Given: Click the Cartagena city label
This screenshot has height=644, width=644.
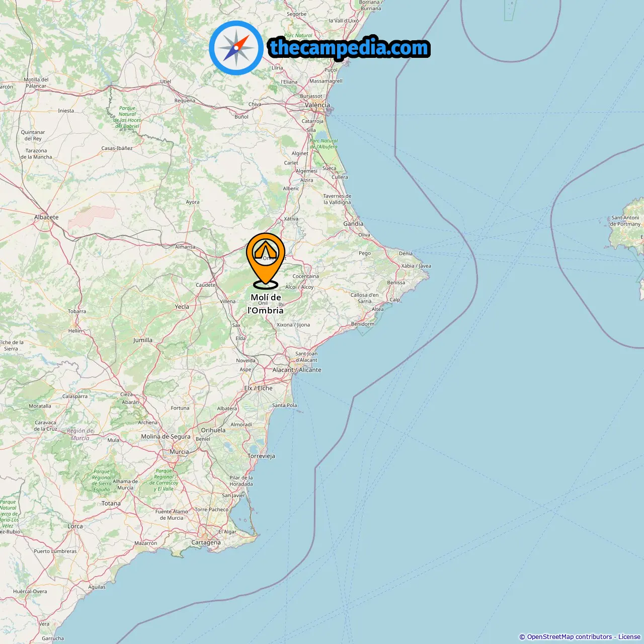Looking at the screenshot, I should coord(206,542).
